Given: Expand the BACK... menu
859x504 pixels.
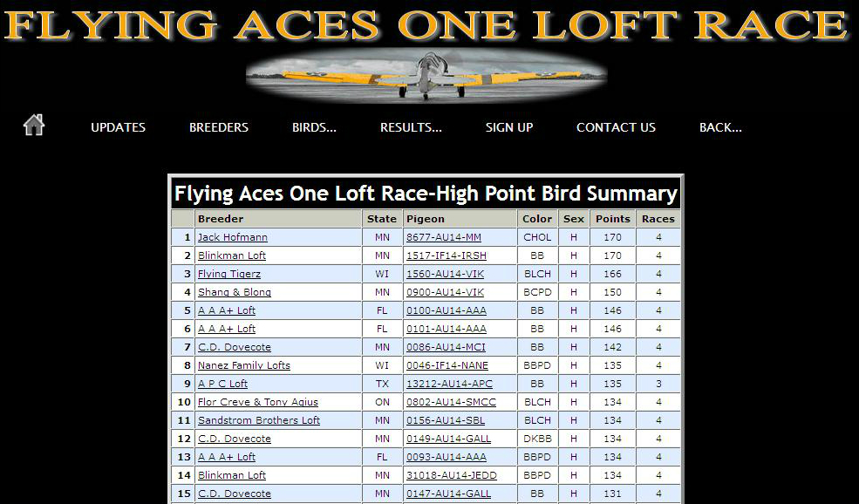Looking at the screenshot, I should (x=720, y=127).
